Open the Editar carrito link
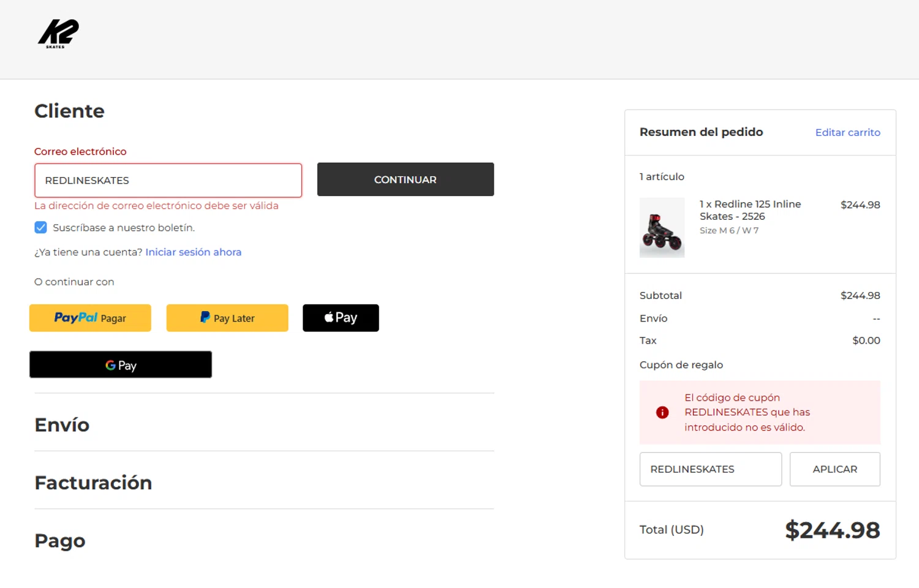The width and height of the screenshot is (919, 588). (847, 132)
